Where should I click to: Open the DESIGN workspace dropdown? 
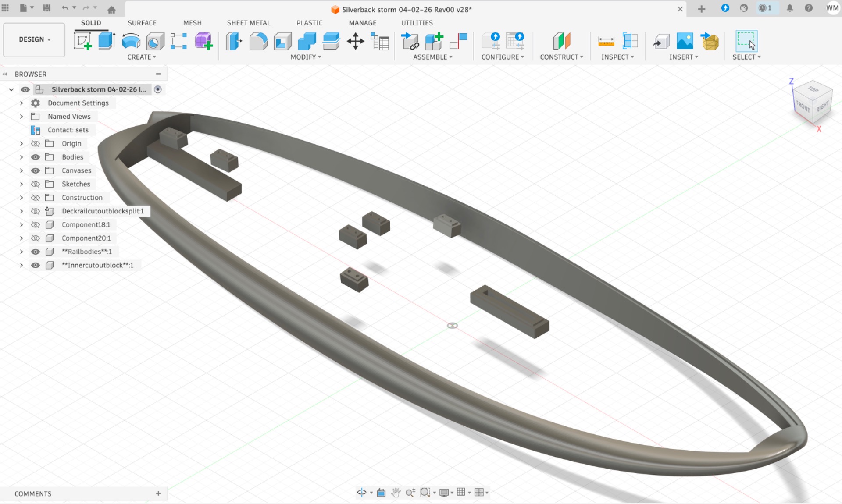(x=34, y=39)
